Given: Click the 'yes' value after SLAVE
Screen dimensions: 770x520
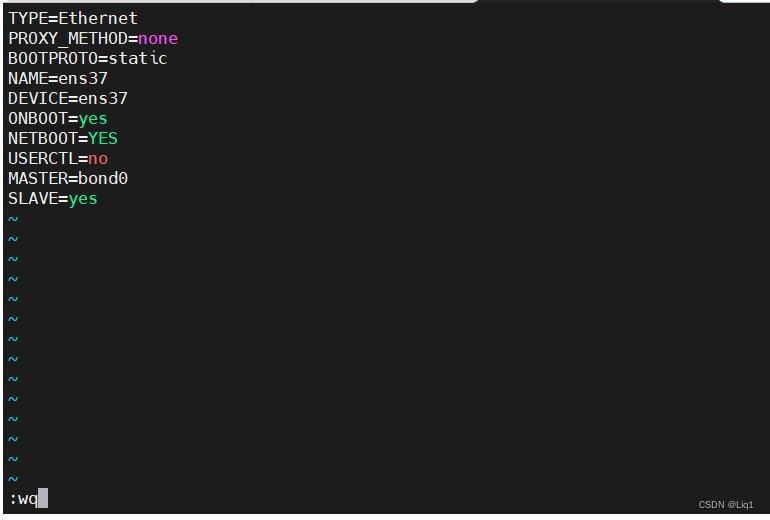Looking at the screenshot, I should (83, 198).
